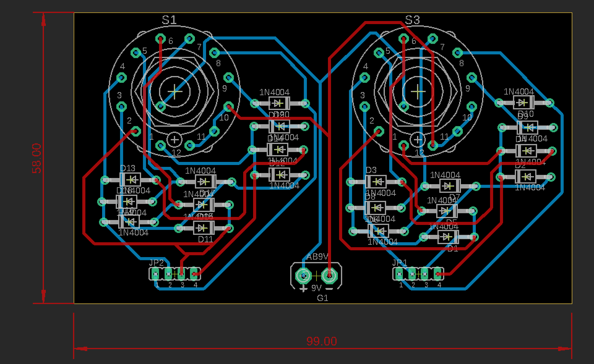
Task: Click the S1 pin number 7 label
Action: (199, 47)
